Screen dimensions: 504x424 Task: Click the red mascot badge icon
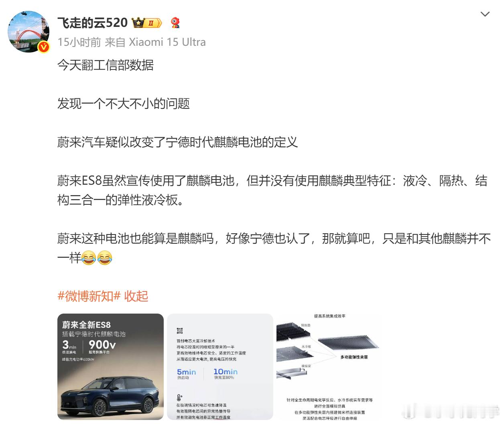point(175,23)
